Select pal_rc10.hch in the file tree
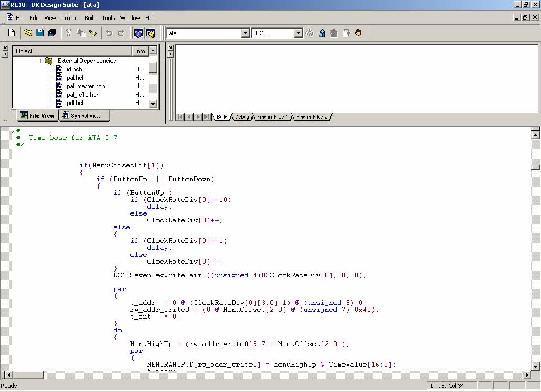 click(83, 95)
